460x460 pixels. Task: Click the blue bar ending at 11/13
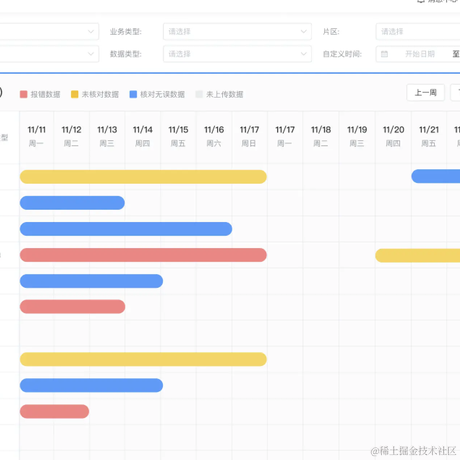click(x=72, y=203)
